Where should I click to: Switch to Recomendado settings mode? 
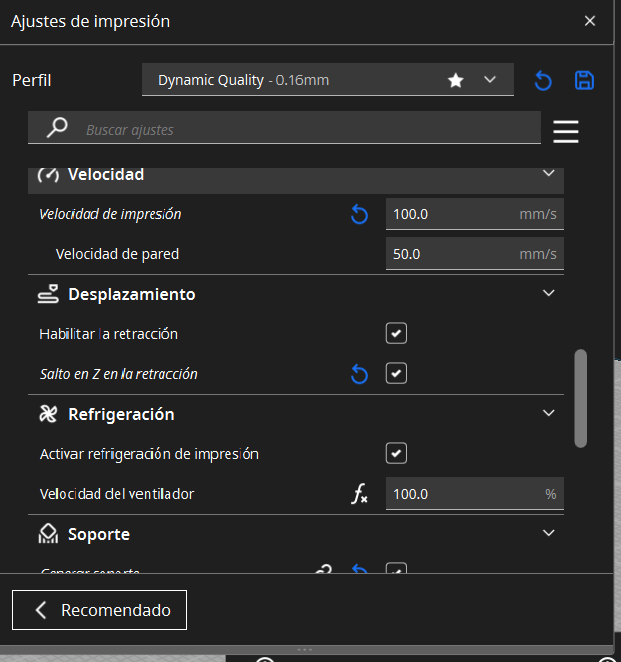tap(100, 610)
